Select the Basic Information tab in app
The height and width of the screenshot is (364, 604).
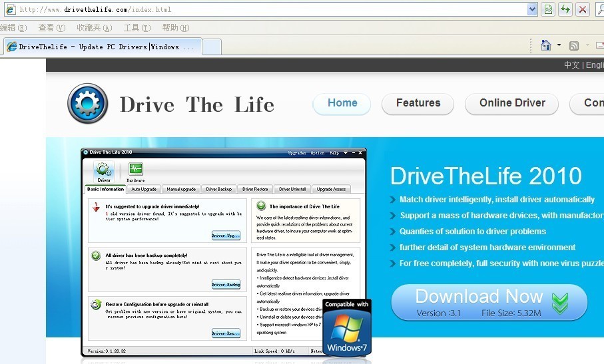click(105, 189)
